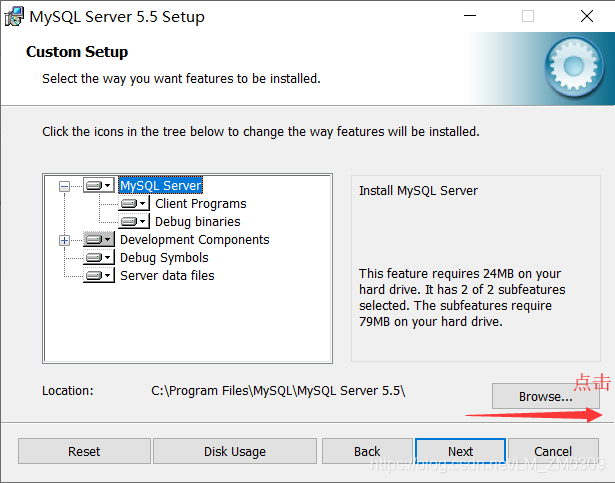This screenshot has height=483, width=615.
Task: Open install-state dropdown for Debug Symbols
Action: (x=99, y=257)
